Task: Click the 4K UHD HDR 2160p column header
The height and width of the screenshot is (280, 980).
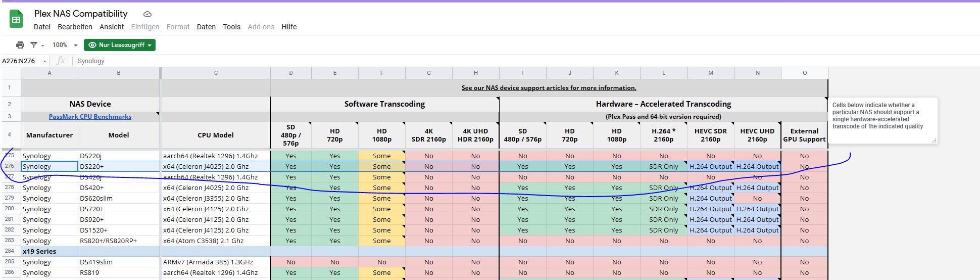Action: [x=475, y=135]
